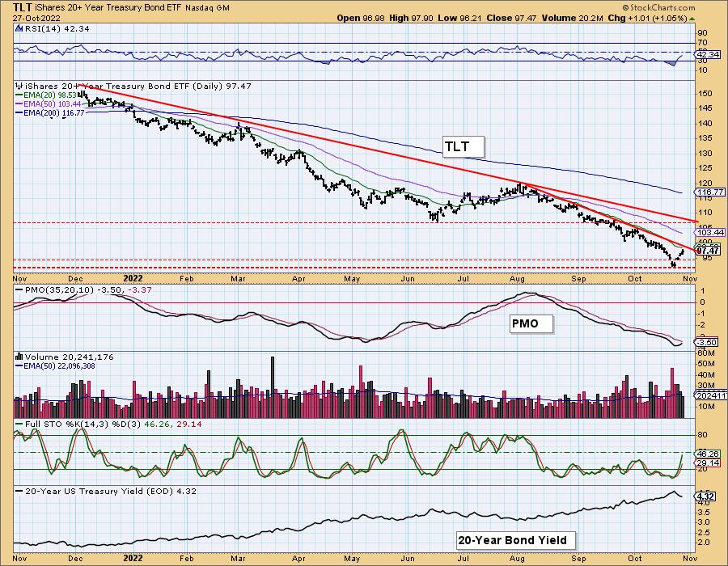Click the Volume 20.2M header value

572,18
